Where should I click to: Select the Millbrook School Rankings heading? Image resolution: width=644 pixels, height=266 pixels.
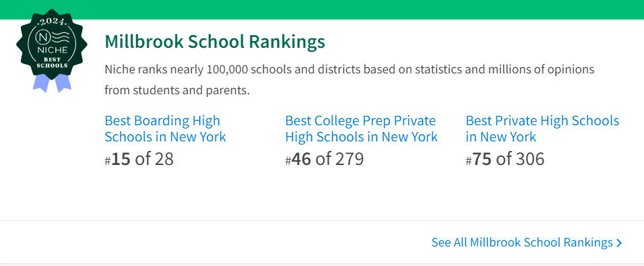(x=215, y=42)
